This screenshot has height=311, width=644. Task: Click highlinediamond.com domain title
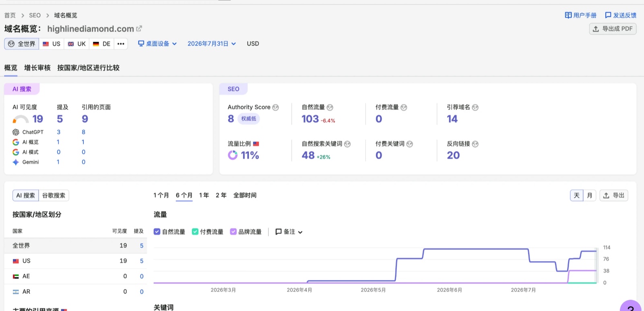point(91,29)
